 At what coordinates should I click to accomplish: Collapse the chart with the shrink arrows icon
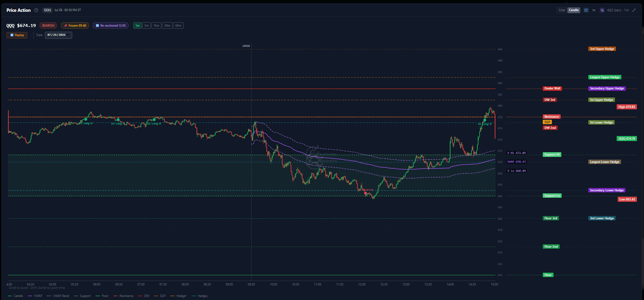[x=634, y=10]
